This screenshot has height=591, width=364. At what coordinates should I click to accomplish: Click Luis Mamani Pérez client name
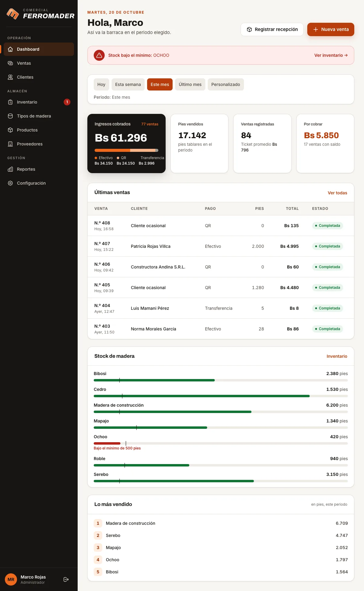(x=150, y=308)
